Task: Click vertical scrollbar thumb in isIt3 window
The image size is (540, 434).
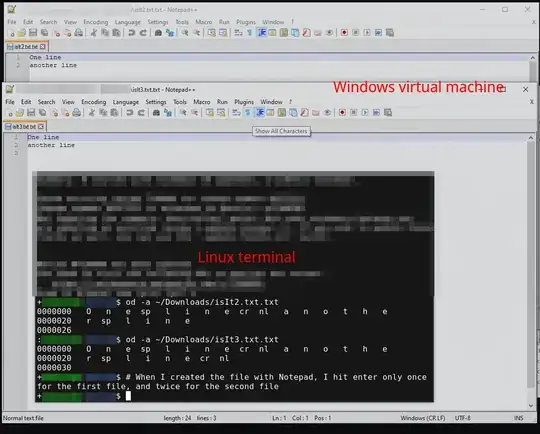Action: pos(531,265)
